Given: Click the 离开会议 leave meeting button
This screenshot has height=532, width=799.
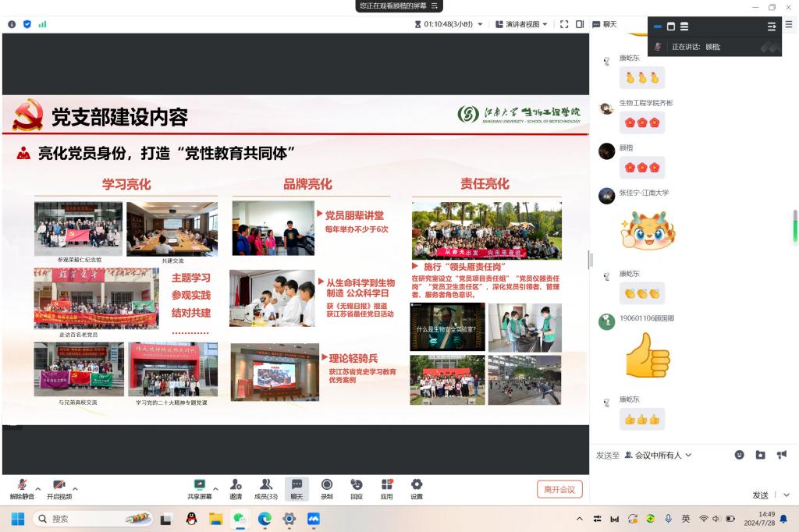Looking at the screenshot, I should [x=559, y=489].
